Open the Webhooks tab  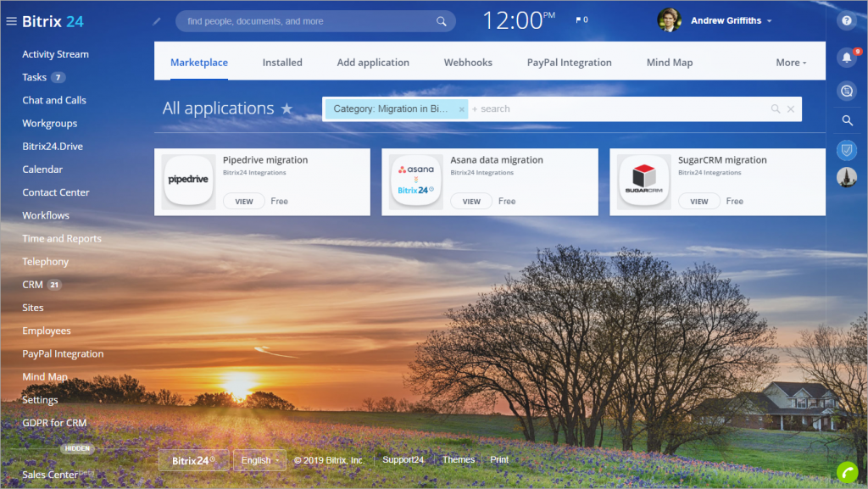point(468,63)
